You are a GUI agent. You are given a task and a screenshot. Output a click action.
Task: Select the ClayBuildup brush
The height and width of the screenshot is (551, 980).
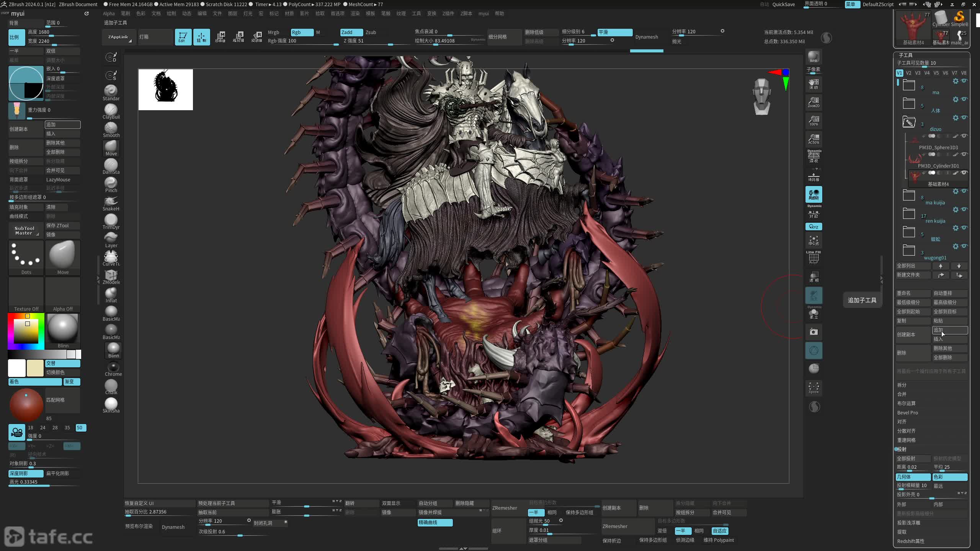click(111, 111)
